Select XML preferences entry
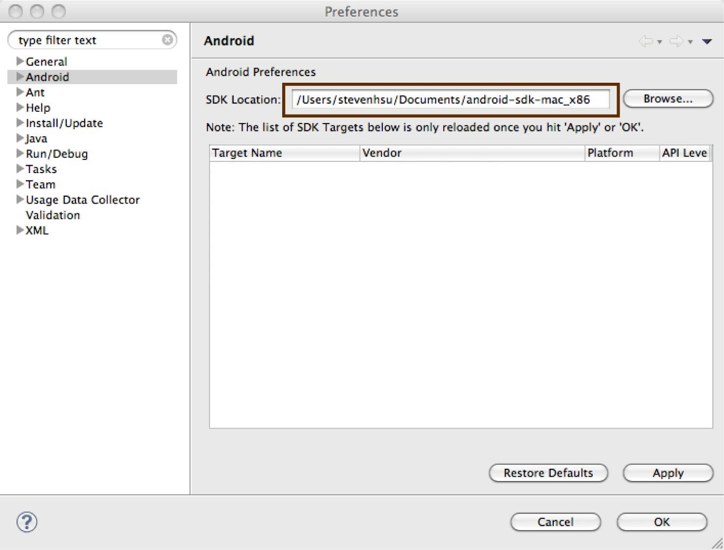 (37, 230)
